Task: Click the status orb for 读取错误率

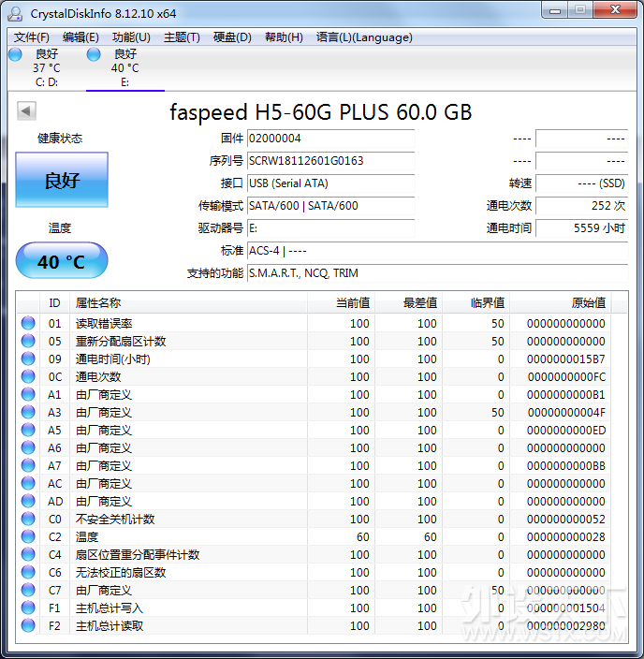Action: 28,323
